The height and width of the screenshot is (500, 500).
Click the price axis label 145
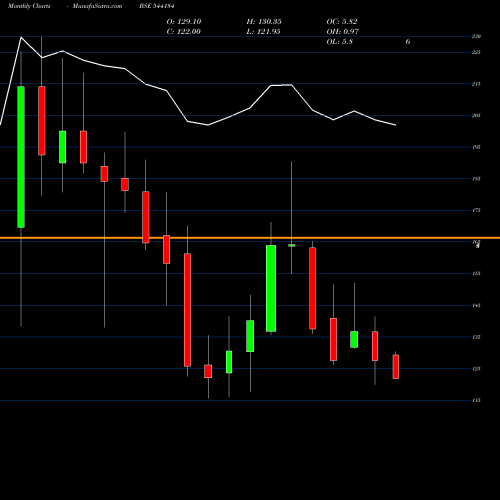point(476,305)
